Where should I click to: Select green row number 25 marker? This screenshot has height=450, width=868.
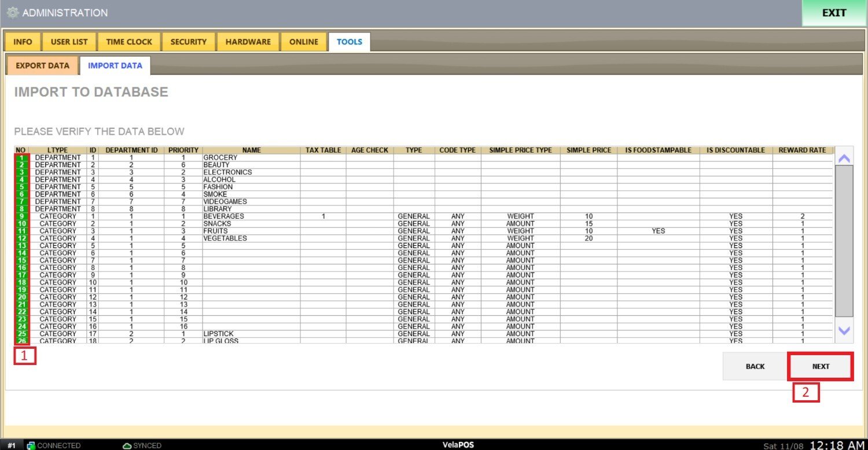pos(21,334)
